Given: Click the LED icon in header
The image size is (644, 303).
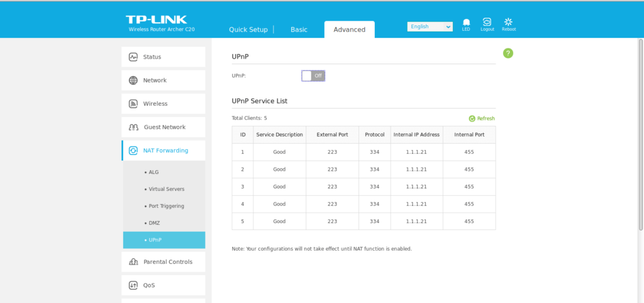Looking at the screenshot, I should [x=466, y=23].
